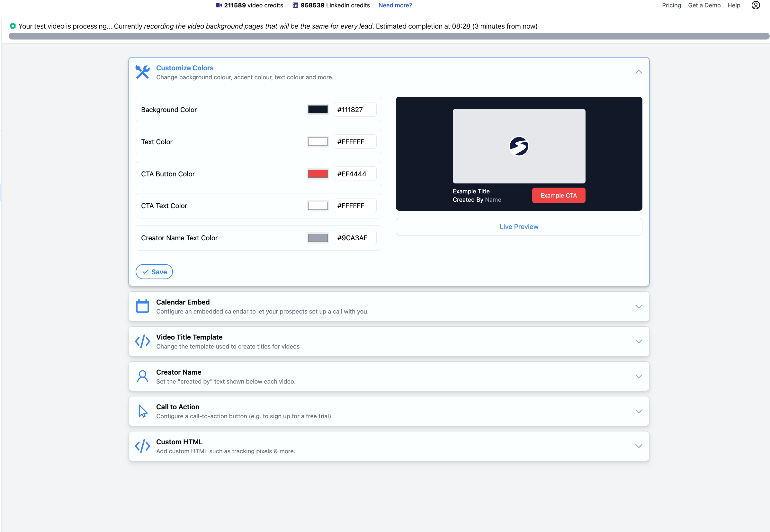Click the Custom HTML code icon

(x=143, y=446)
